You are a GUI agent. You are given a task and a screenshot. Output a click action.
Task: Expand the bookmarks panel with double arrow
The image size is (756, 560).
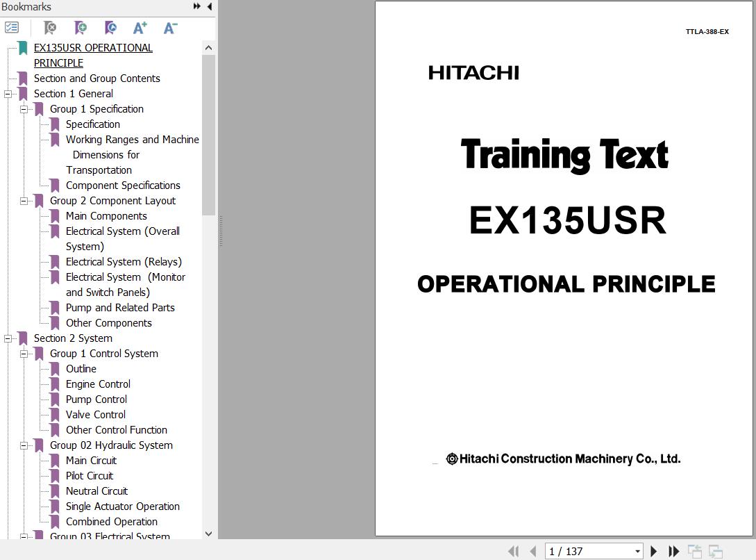(196, 6)
